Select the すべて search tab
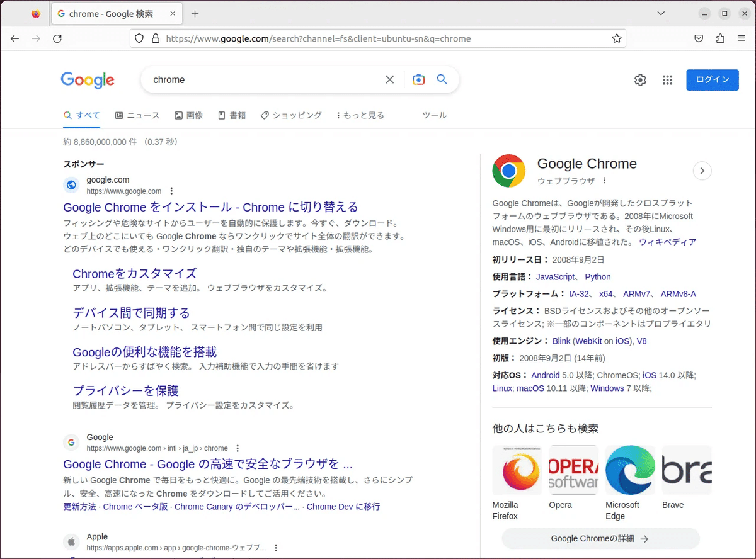Viewport: 756px width, 559px height. click(x=82, y=115)
